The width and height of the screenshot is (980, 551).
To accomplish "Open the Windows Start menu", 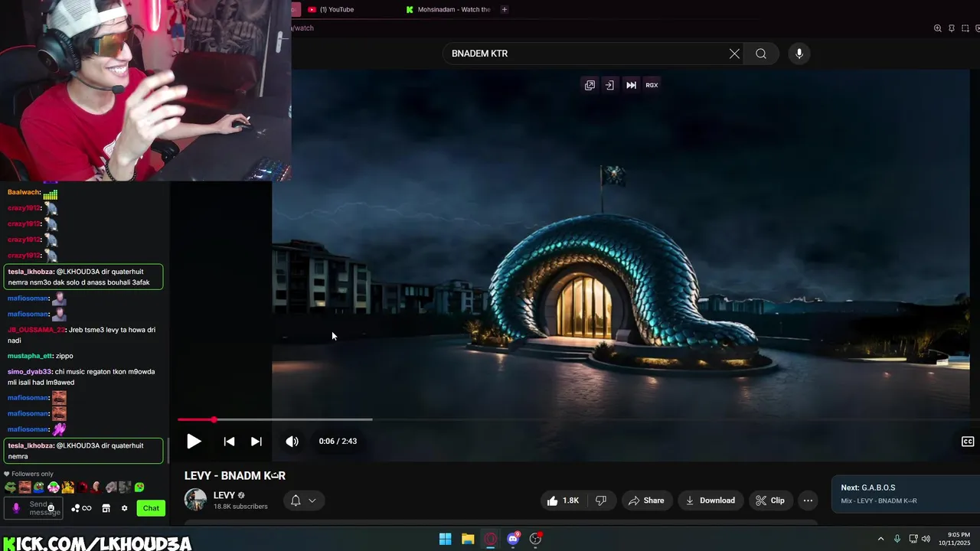I will pos(445,539).
